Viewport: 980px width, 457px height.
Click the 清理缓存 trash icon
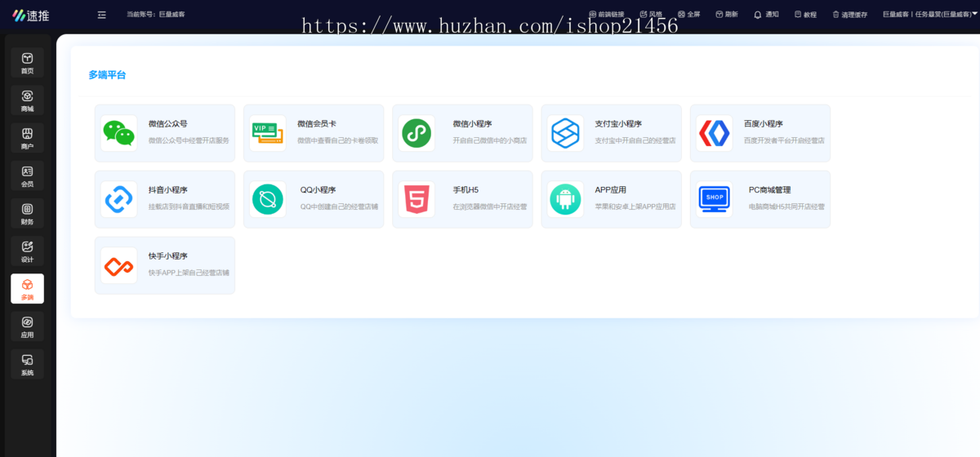(835, 14)
